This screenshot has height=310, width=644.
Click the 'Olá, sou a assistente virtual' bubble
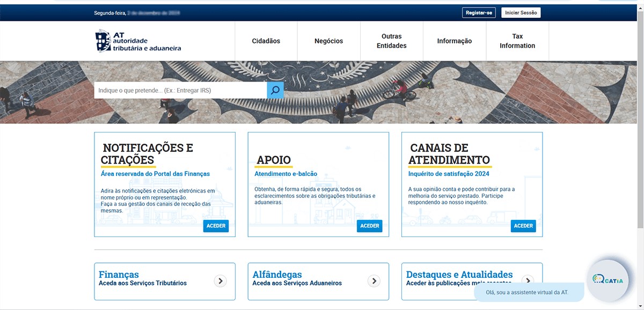pos(529,292)
